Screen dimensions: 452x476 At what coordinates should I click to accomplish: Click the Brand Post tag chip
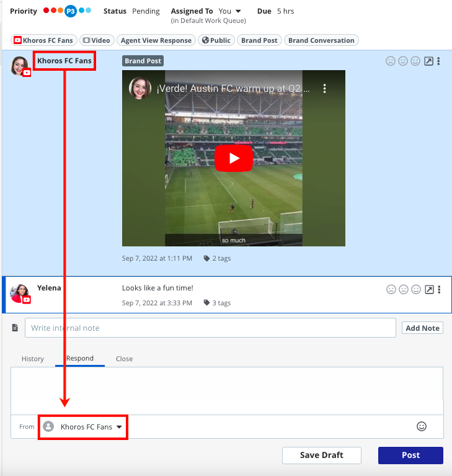259,40
